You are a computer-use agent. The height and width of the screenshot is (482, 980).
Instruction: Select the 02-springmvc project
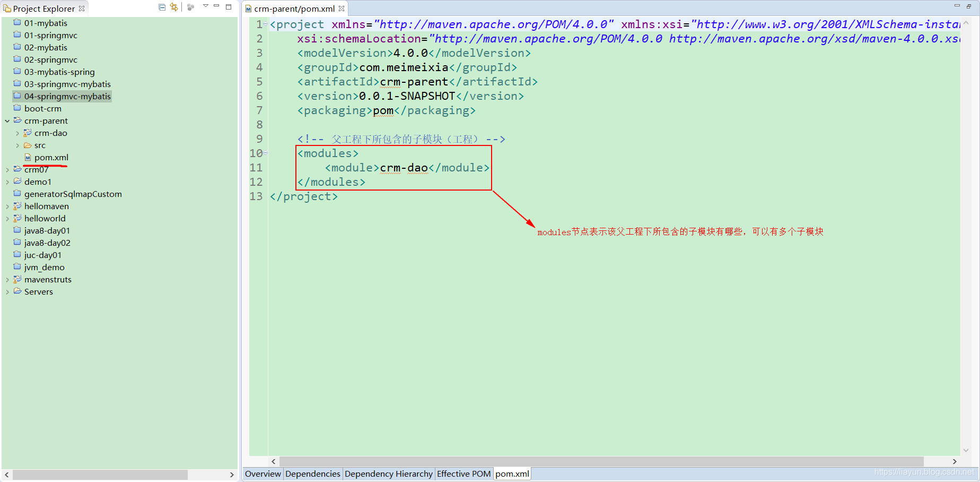click(x=51, y=59)
